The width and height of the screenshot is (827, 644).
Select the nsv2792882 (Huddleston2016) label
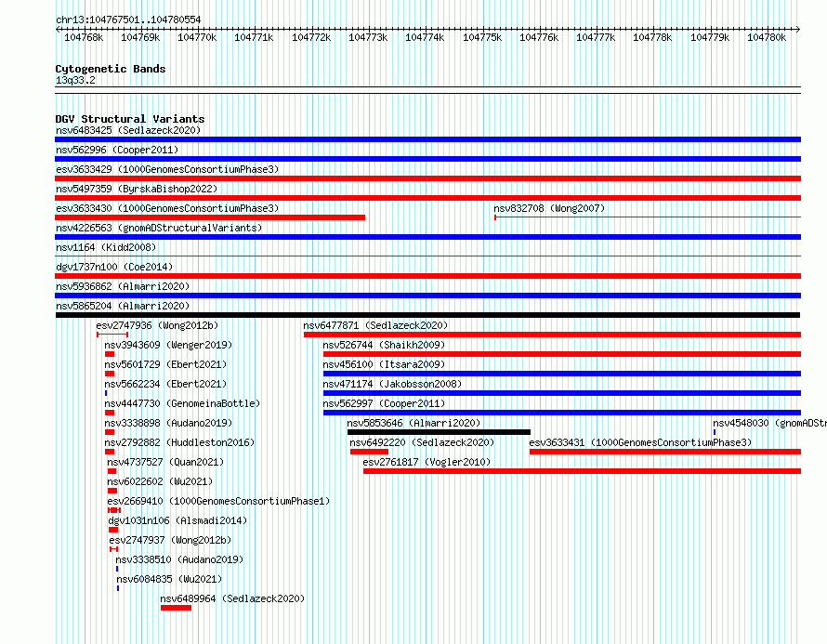point(179,442)
